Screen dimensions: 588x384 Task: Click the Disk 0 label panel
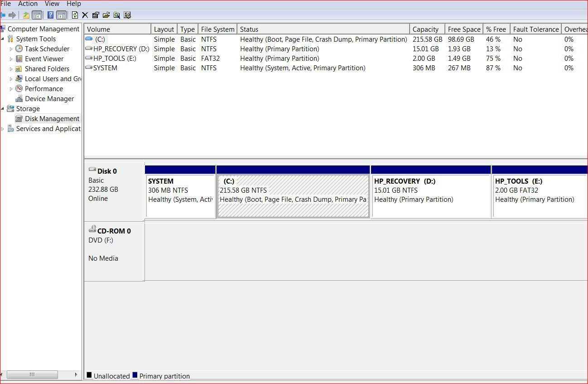[114, 191]
